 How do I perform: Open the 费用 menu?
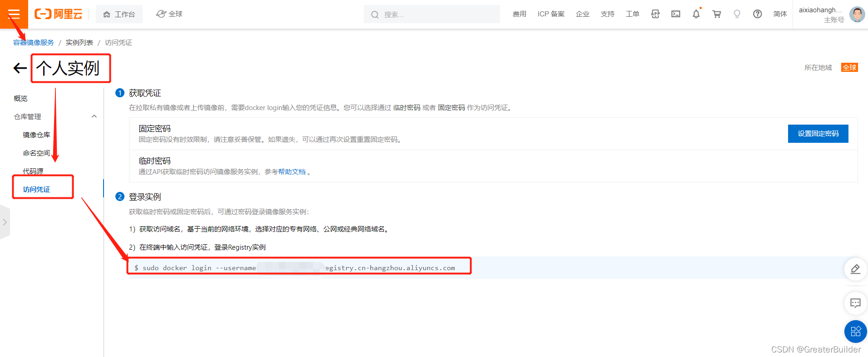[x=519, y=14]
